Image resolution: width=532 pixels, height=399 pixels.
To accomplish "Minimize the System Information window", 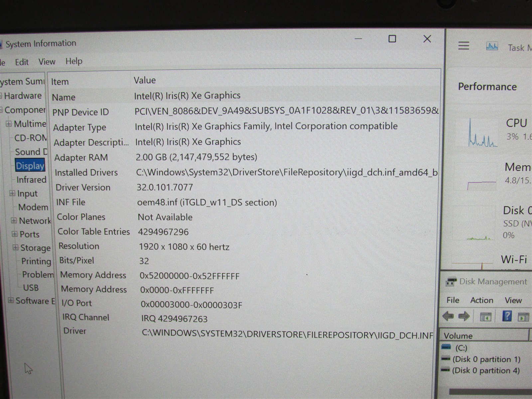I will [x=358, y=39].
